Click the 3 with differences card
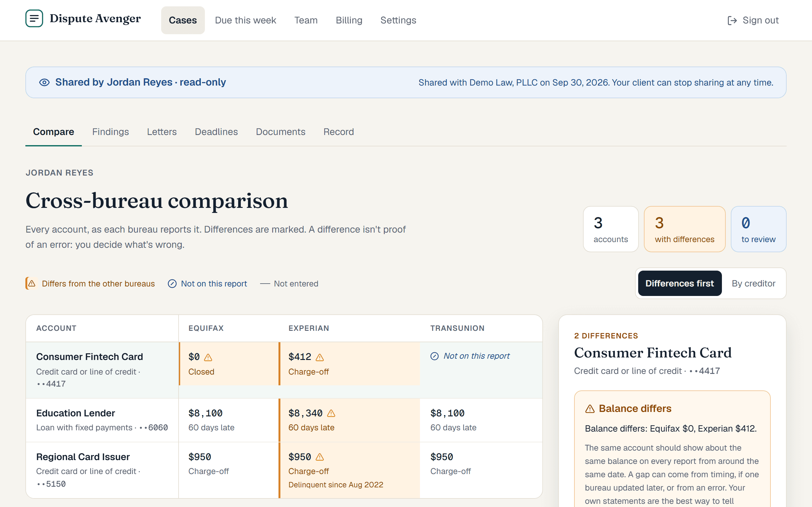The width and height of the screenshot is (812, 507). pyautogui.click(x=684, y=229)
